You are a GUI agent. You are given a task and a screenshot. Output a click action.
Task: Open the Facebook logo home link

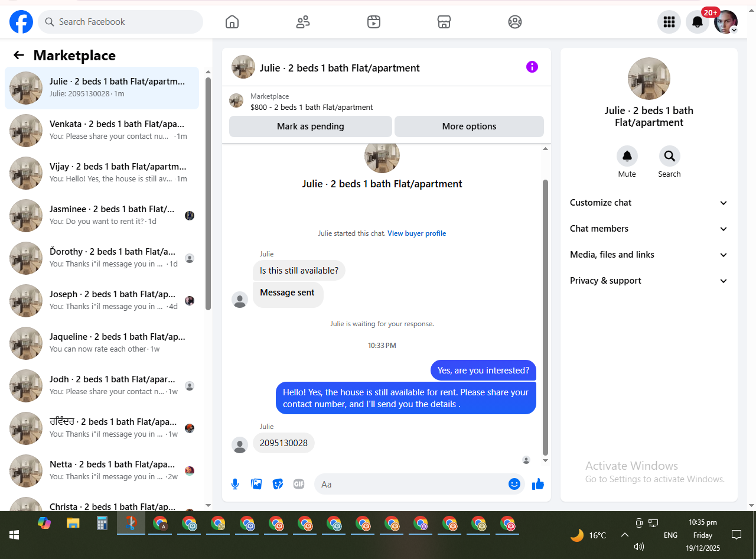pos(21,22)
